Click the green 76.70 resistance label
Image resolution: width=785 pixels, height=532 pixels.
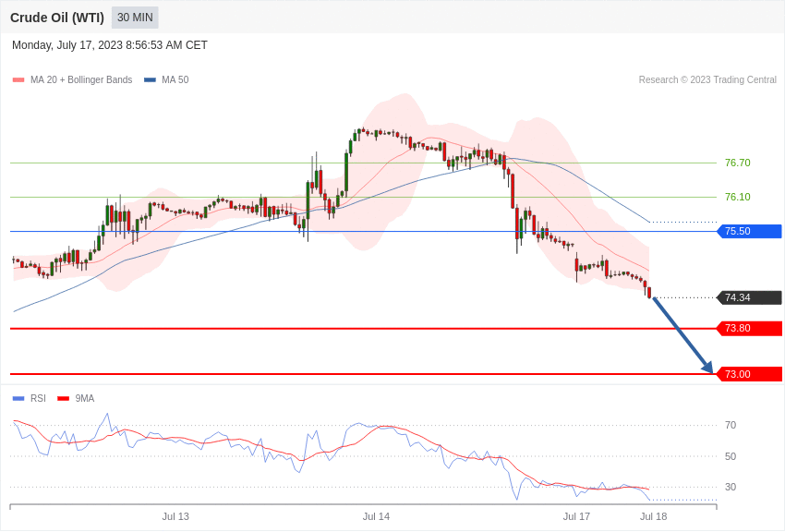click(738, 163)
